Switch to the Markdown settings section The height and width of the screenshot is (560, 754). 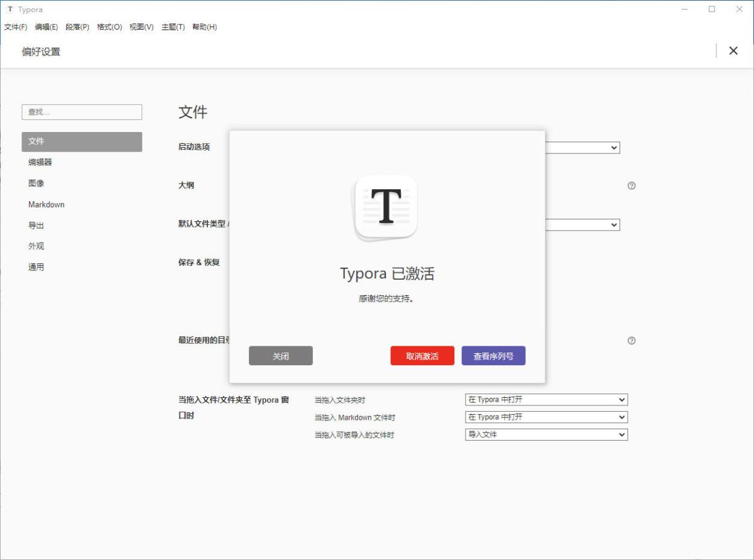(x=46, y=204)
